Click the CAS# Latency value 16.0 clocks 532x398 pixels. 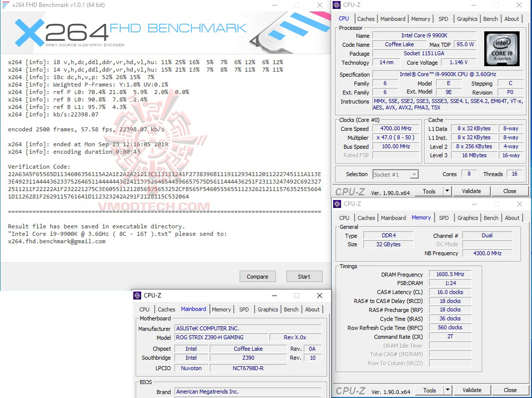coord(450,292)
